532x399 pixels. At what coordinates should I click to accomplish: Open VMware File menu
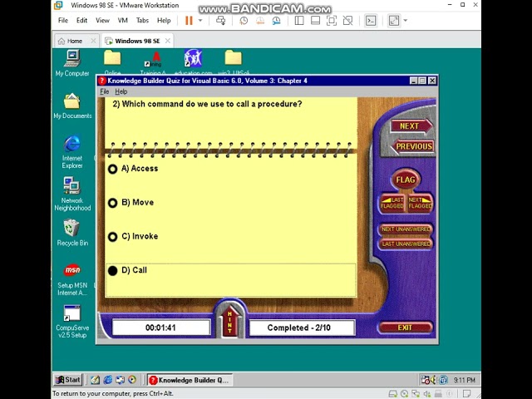63,20
